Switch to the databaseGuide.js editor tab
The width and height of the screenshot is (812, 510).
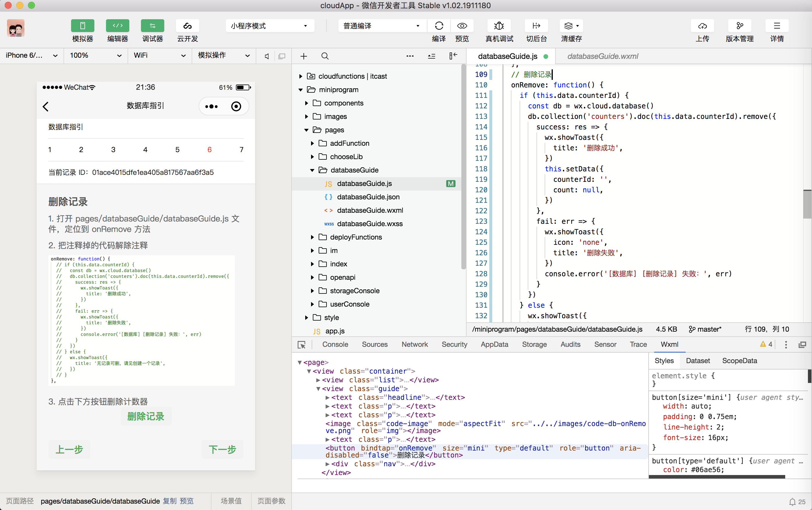(511, 56)
